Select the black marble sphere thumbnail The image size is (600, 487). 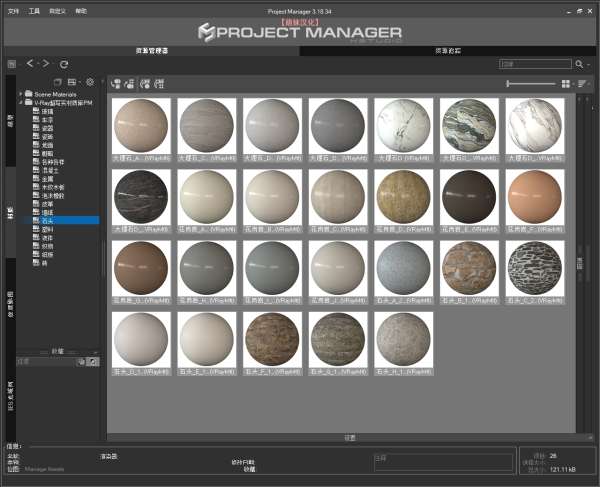[x=141, y=201]
